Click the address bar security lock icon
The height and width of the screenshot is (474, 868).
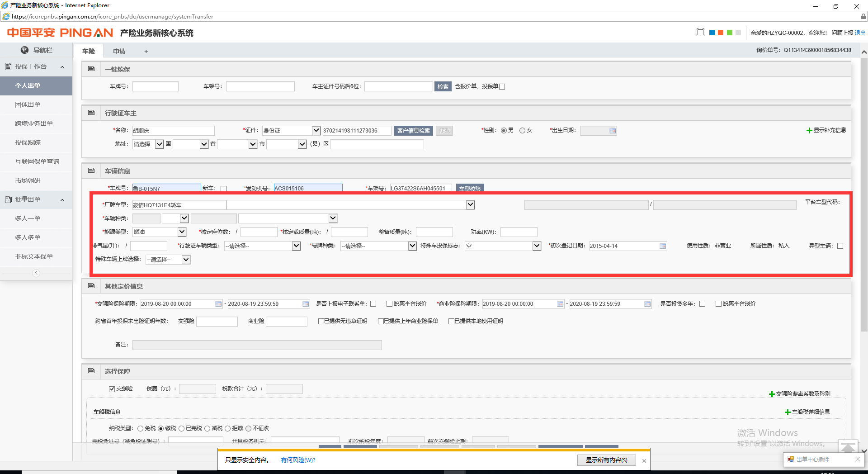pyautogui.click(x=863, y=16)
